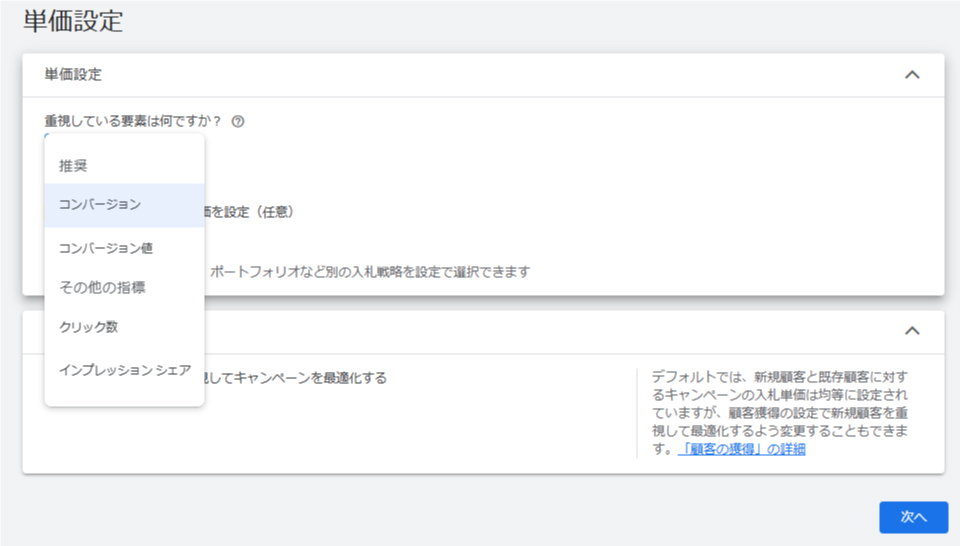Click the help icon beside 重視している要素は何ですか
Image resolution: width=960 pixels, height=546 pixels.
coord(238,122)
